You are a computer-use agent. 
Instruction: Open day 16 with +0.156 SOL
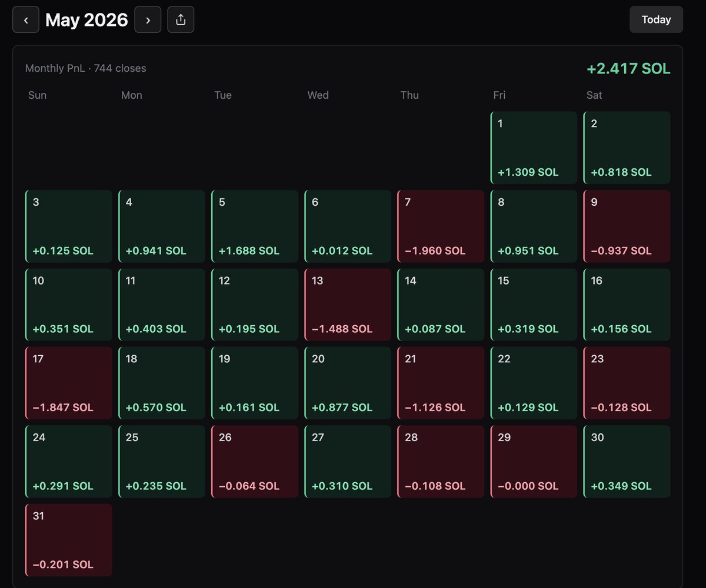pyautogui.click(x=627, y=305)
